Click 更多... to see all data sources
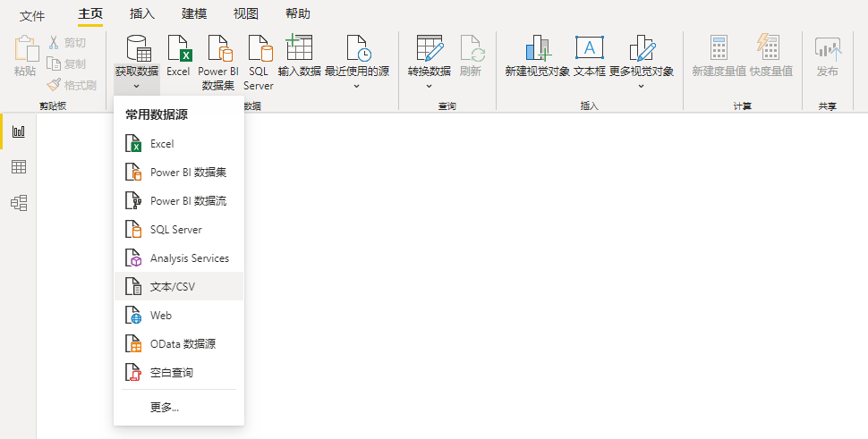 165,408
